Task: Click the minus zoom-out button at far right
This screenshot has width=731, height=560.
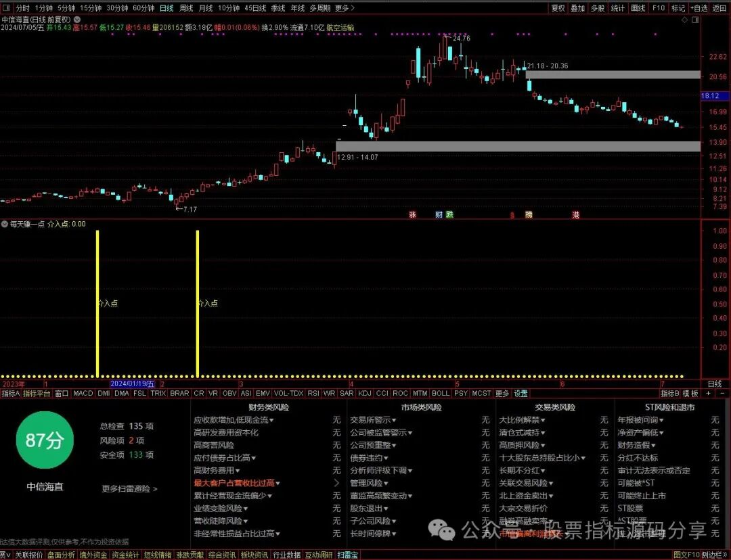Action: (x=723, y=393)
